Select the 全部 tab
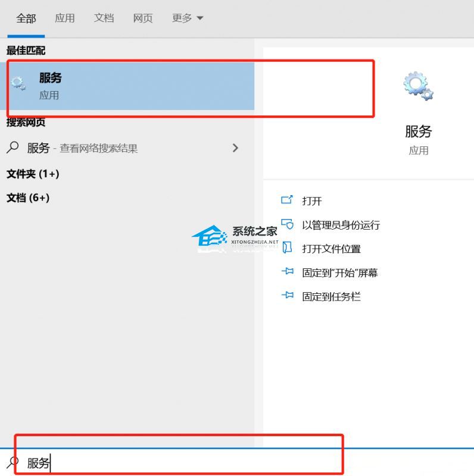The image size is (474, 476). pyautogui.click(x=26, y=18)
